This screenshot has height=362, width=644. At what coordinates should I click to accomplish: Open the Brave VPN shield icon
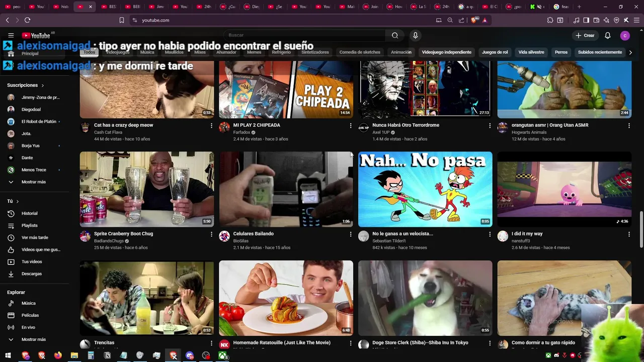pyautogui.click(x=616, y=20)
